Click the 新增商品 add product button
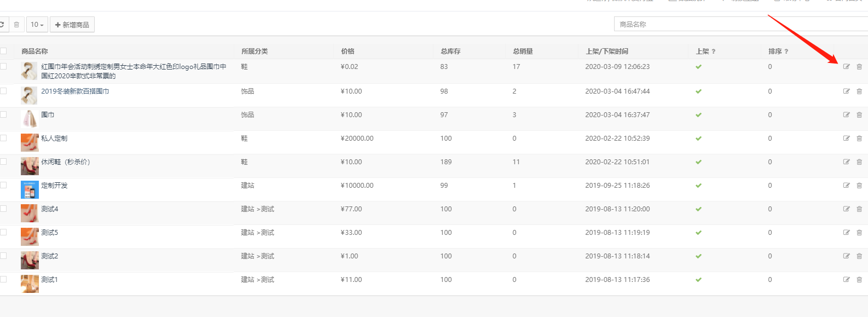The height and width of the screenshot is (317, 868). click(72, 25)
